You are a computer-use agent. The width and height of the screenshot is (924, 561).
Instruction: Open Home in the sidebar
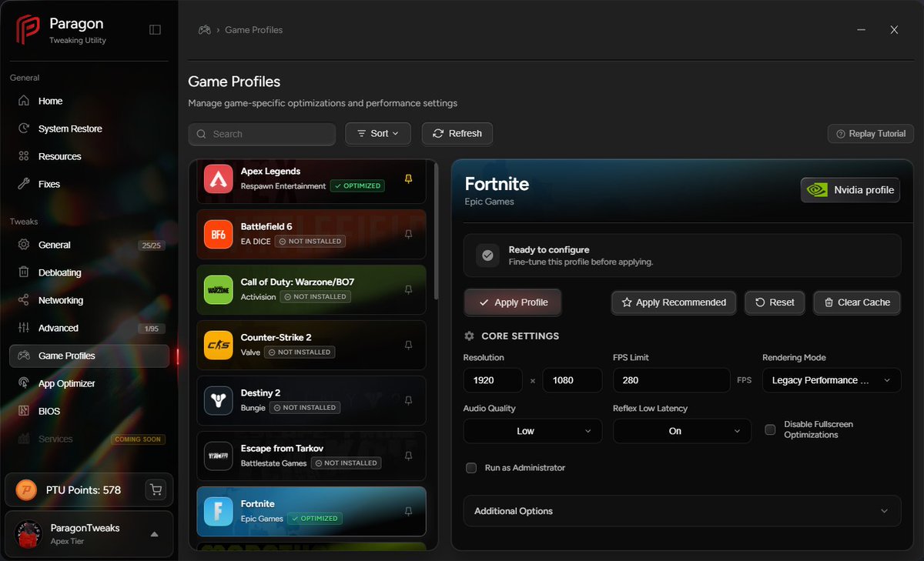pos(89,101)
